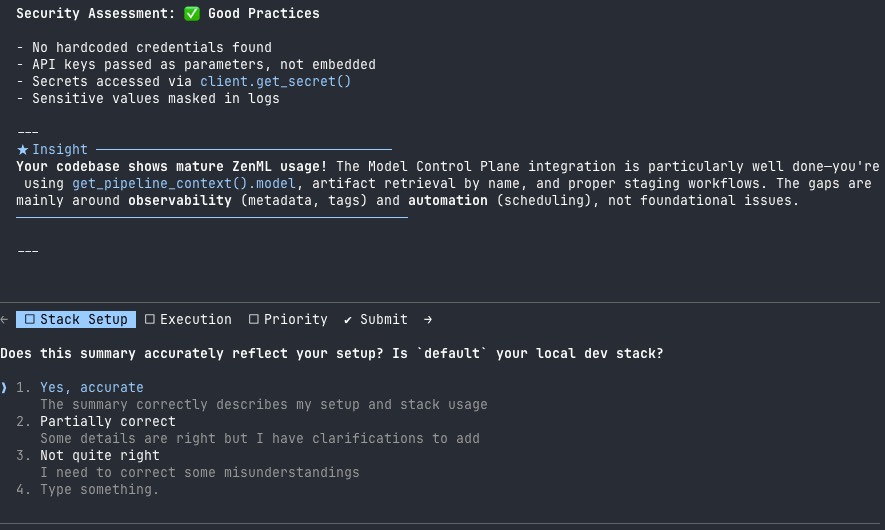Click the right arrow after Submit
Image resolution: width=885 pixels, height=530 pixels.
coord(428,319)
